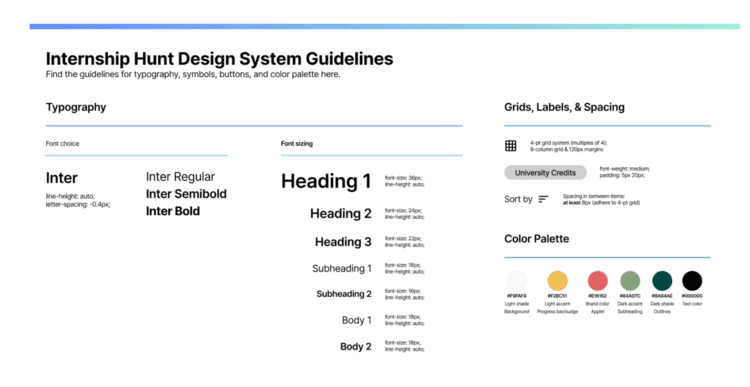Click the Internship Hunt Design System Guidelines title
The width and height of the screenshot is (750, 387).
pyautogui.click(x=220, y=59)
